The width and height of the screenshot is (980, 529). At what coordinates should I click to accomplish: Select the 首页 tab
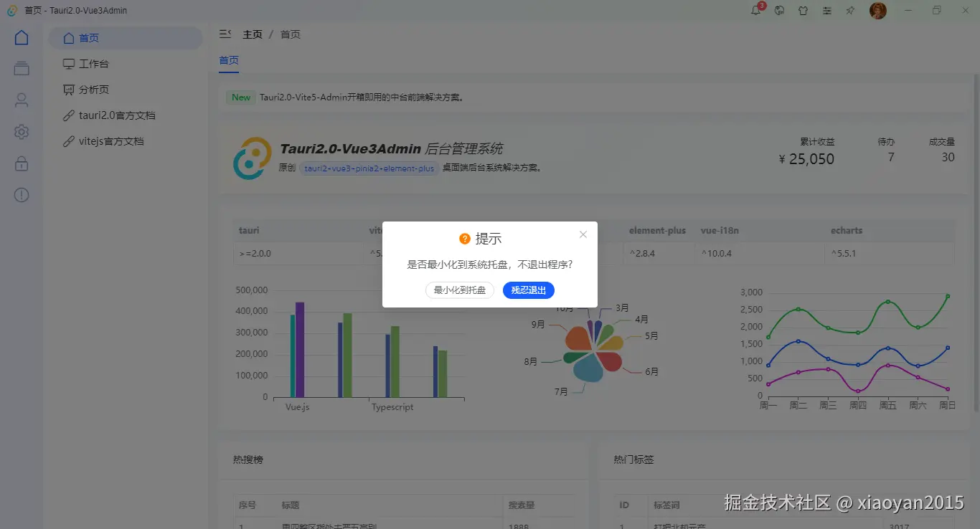tap(228, 60)
